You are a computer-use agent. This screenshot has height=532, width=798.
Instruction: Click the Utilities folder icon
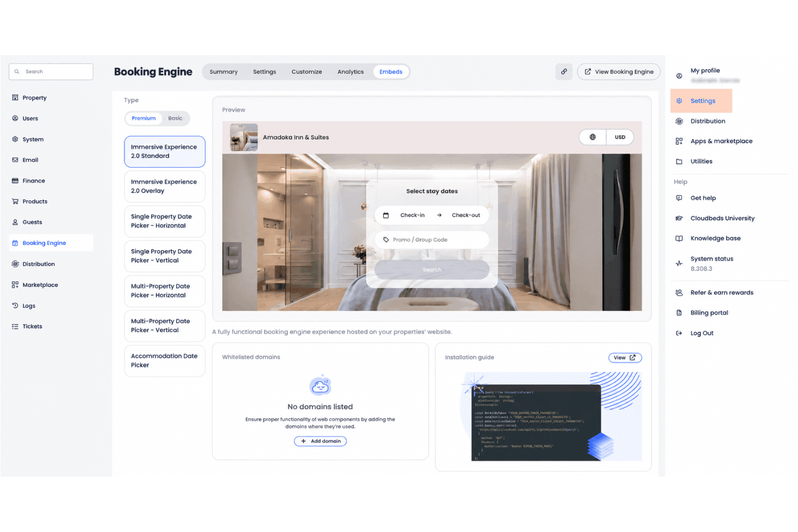pyautogui.click(x=679, y=161)
